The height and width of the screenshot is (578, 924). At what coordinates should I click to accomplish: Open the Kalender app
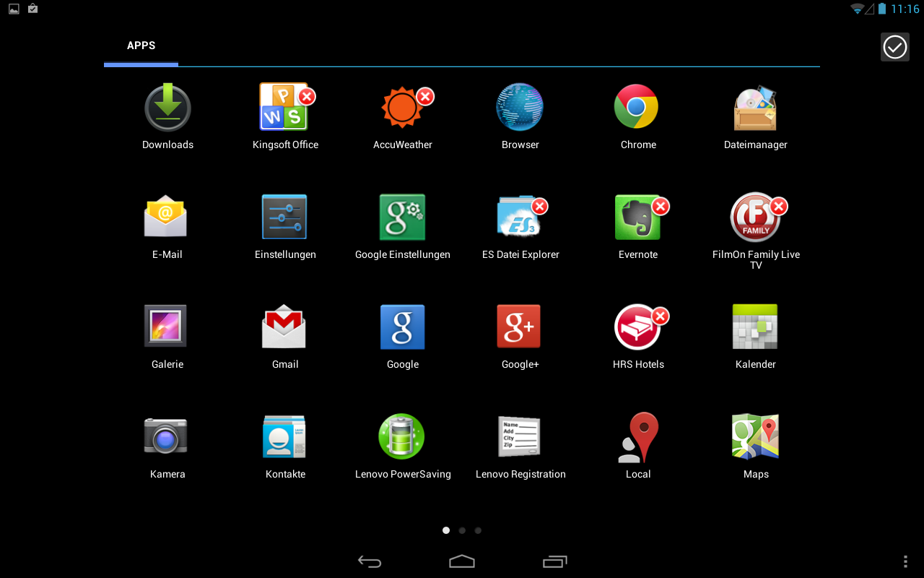pos(755,327)
